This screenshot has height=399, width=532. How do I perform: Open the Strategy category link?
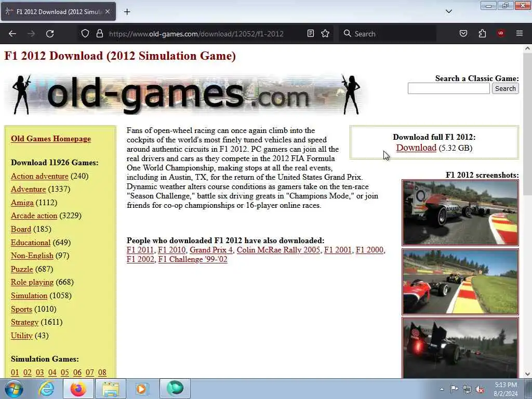coord(25,322)
